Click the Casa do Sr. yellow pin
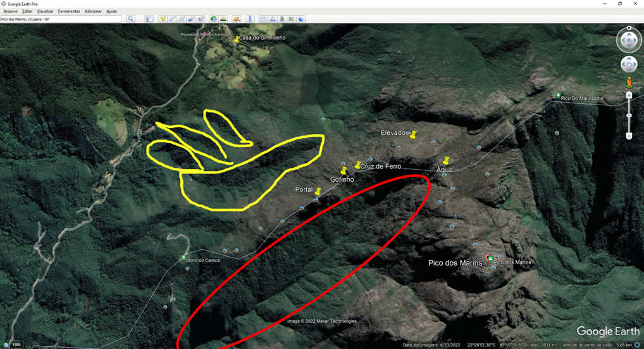 click(236, 39)
